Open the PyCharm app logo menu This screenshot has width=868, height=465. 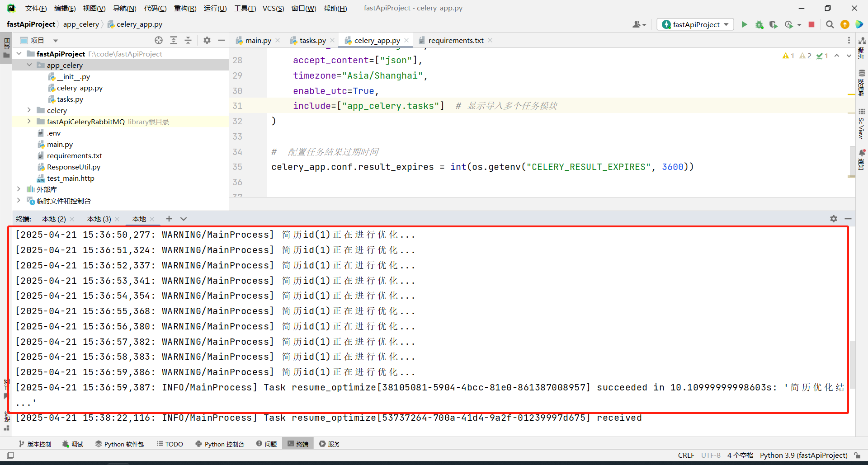[x=11, y=8]
